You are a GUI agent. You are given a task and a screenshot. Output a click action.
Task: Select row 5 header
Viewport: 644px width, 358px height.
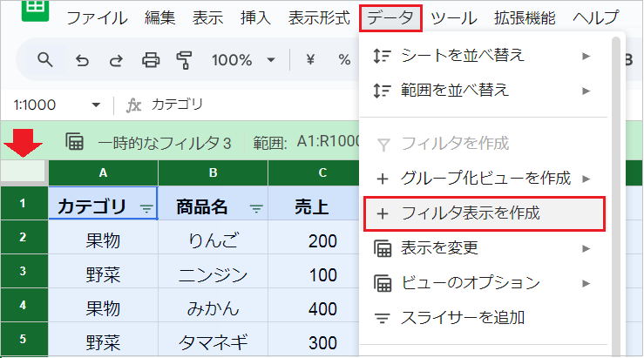(24, 339)
